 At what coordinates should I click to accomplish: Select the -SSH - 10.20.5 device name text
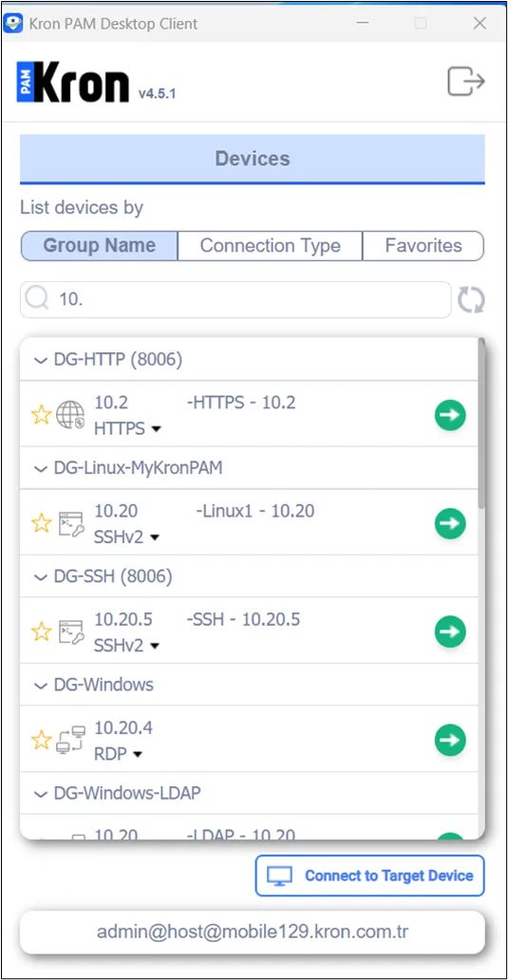[243, 619]
